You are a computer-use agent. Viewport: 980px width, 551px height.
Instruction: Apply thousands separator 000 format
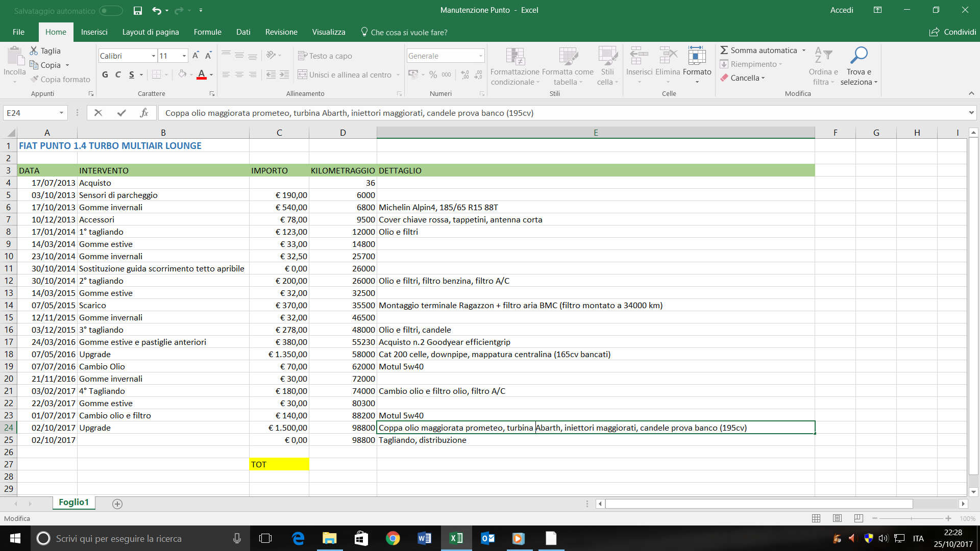point(446,74)
